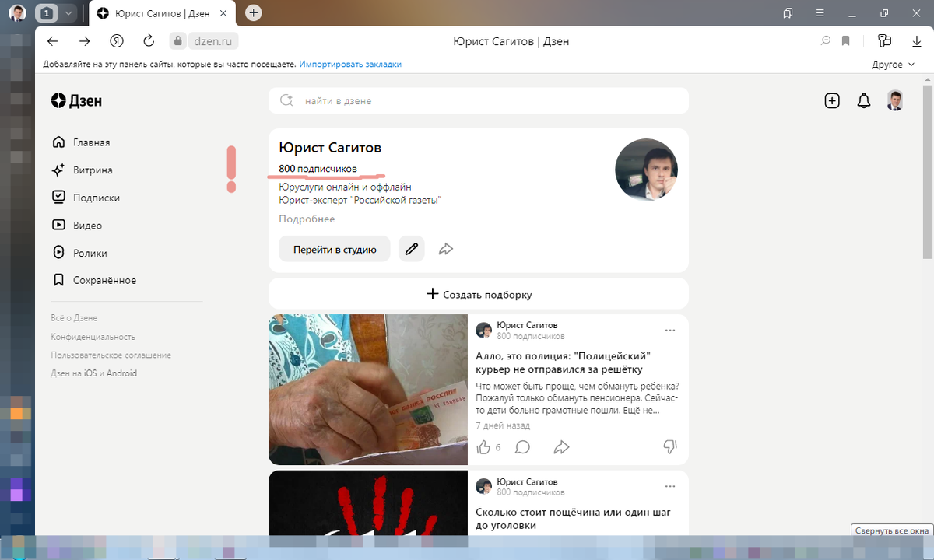Open the browser sidebar bookmarks icon at top right
This screenshot has height=560, width=934.
(788, 13)
